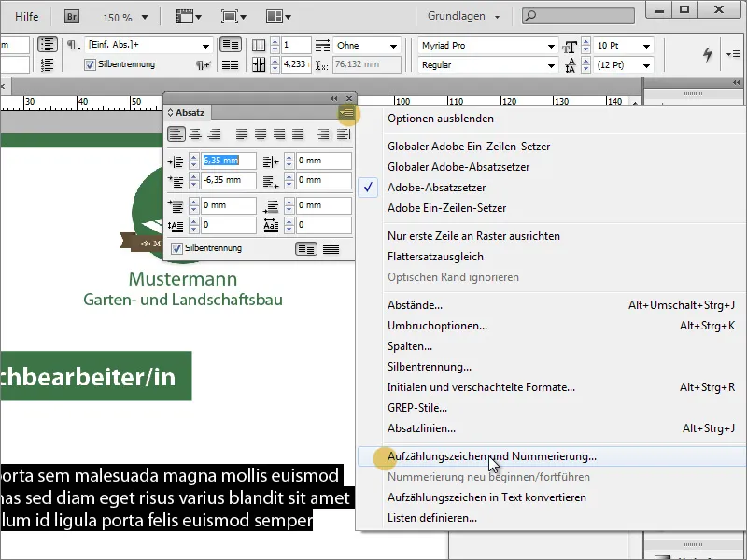Toggle Silbentrennung checkbox in the Absatz panel
The image size is (747, 560).
pos(176,248)
